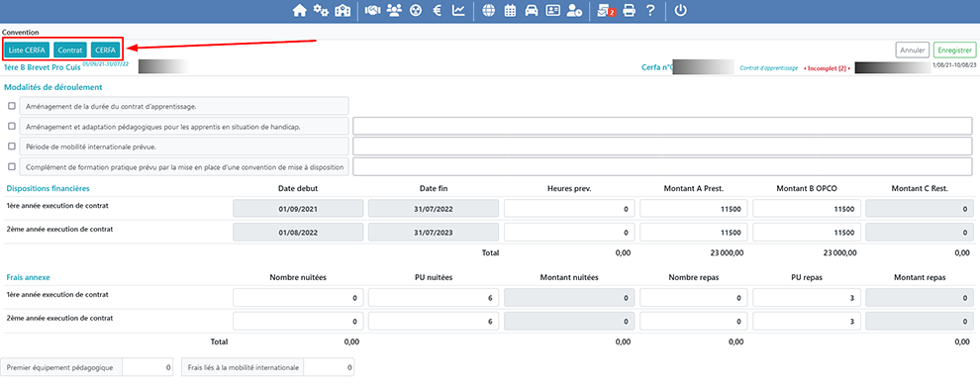Click the power logout icon
The image size is (980, 392).
point(681,11)
